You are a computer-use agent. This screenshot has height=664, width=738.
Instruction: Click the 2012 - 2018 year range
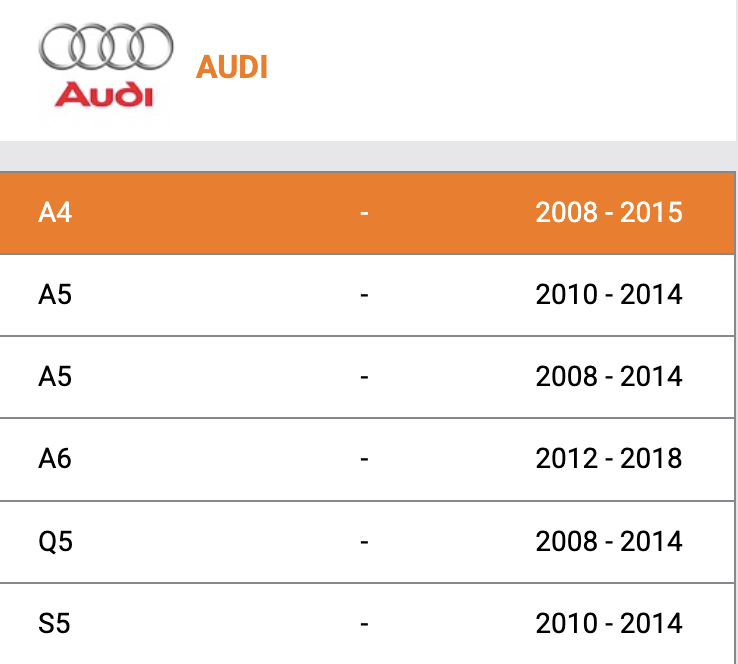pos(609,458)
